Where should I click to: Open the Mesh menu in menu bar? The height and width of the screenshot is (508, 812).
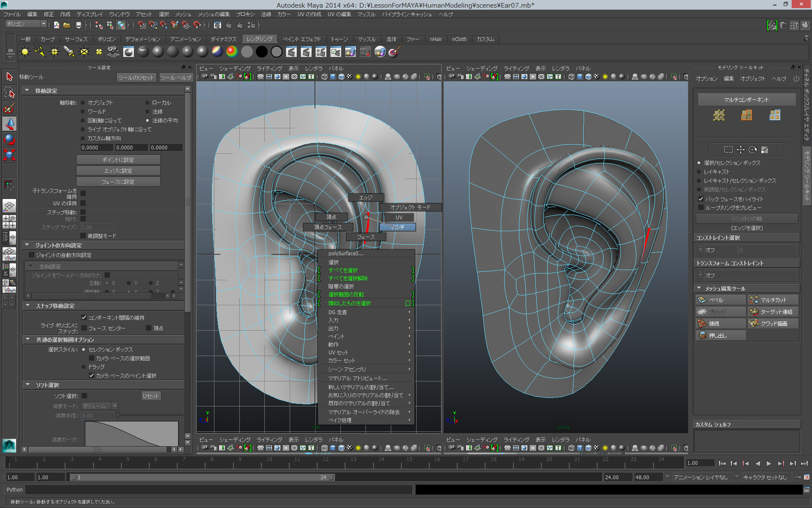183,14
